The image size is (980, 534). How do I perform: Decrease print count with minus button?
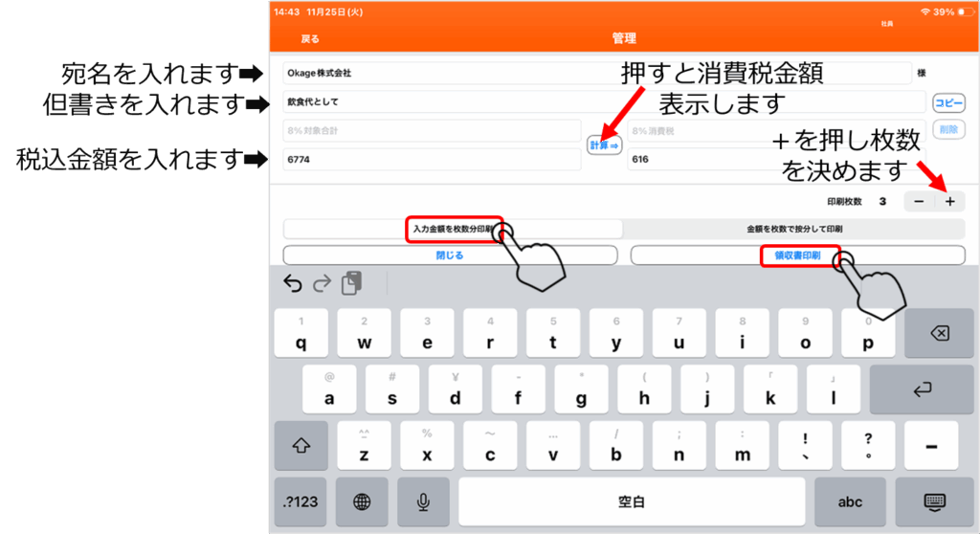click(919, 202)
